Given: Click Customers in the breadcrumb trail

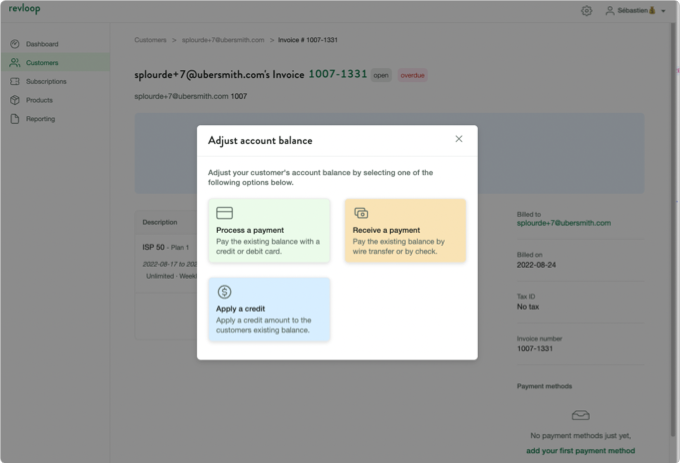Looking at the screenshot, I should coord(151,40).
